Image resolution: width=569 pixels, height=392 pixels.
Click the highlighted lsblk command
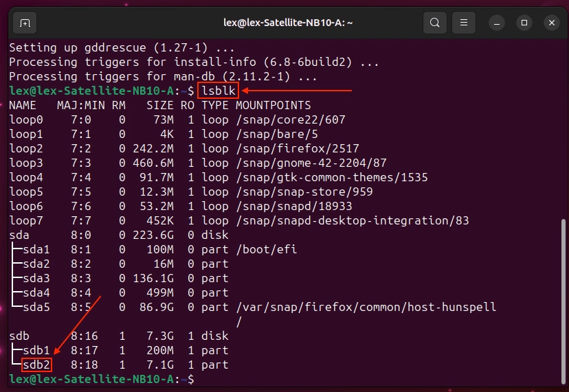tap(218, 91)
